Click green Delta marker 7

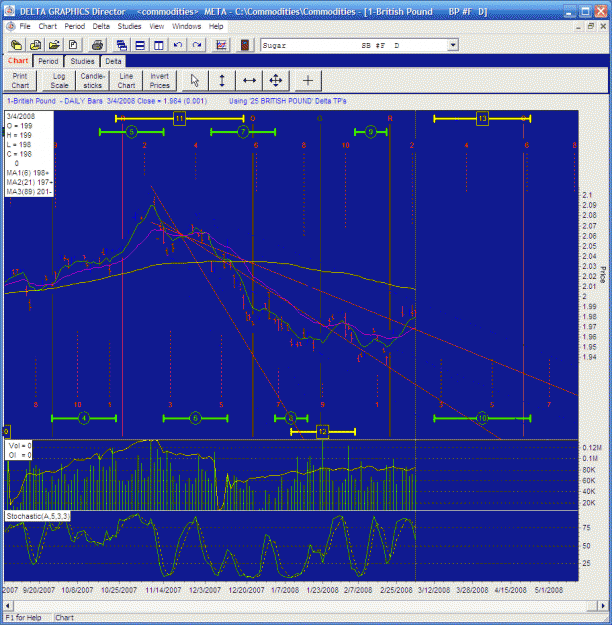coord(243,132)
